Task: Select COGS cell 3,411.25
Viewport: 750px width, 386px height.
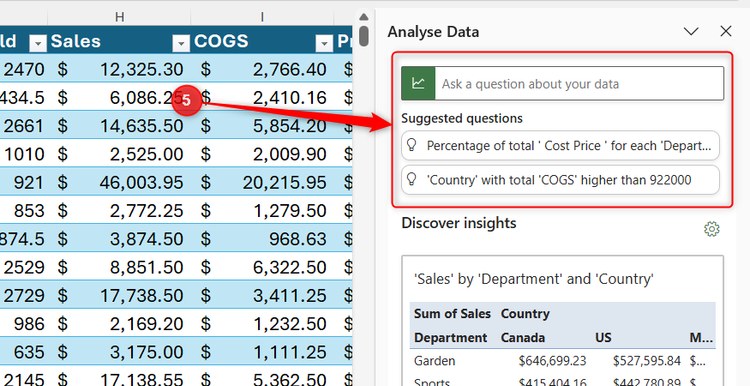Action: 262,295
